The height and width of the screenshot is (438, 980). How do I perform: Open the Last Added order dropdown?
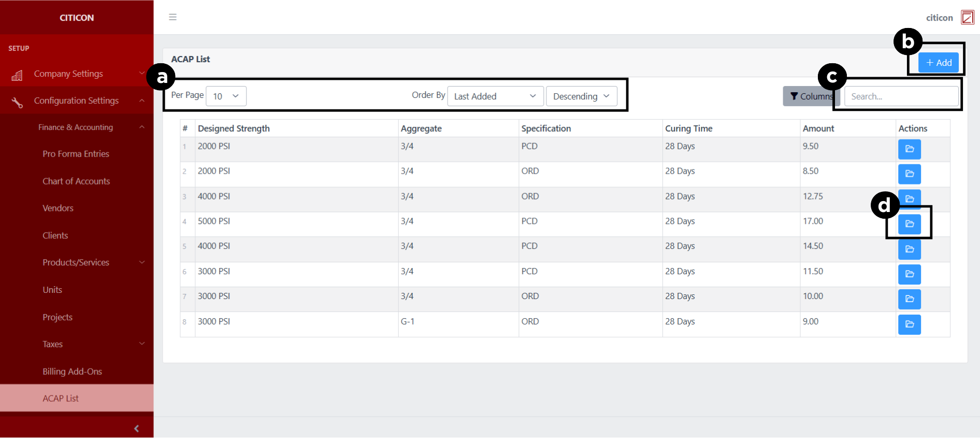(495, 96)
